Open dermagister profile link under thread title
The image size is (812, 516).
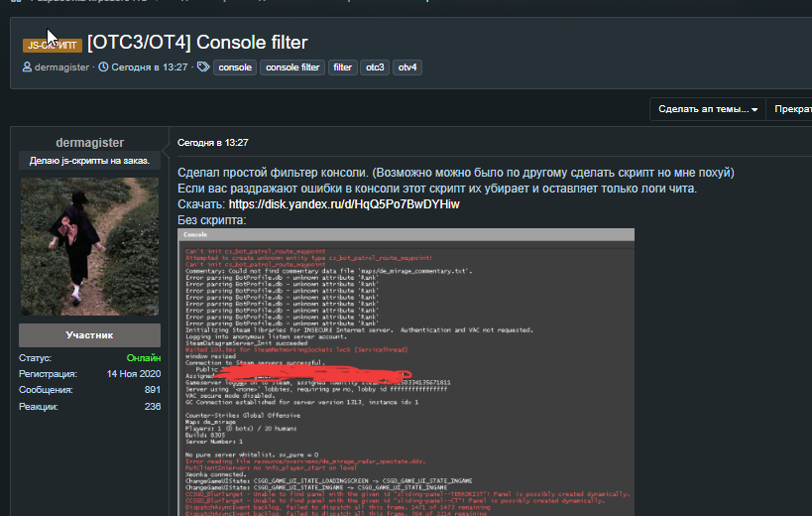[61, 67]
